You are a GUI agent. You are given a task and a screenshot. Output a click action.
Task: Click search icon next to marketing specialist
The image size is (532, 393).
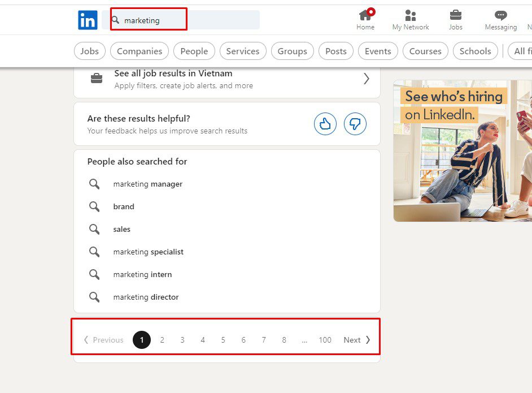coord(94,252)
